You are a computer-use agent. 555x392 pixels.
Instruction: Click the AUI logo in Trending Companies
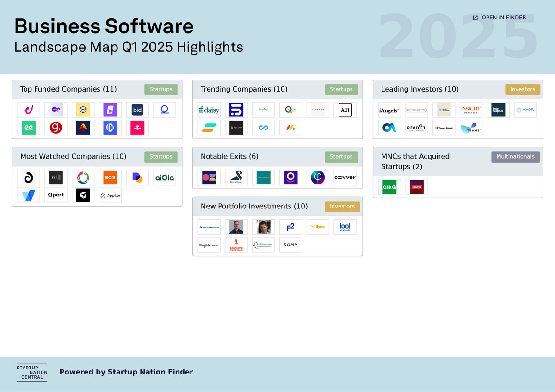[x=345, y=110]
